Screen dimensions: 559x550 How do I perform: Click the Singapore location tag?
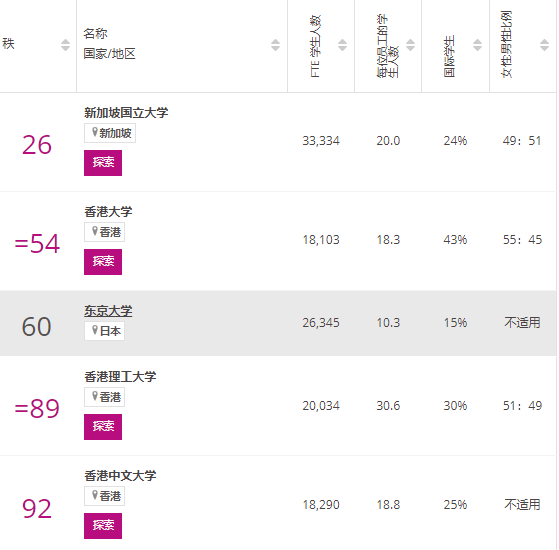point(110,133)
